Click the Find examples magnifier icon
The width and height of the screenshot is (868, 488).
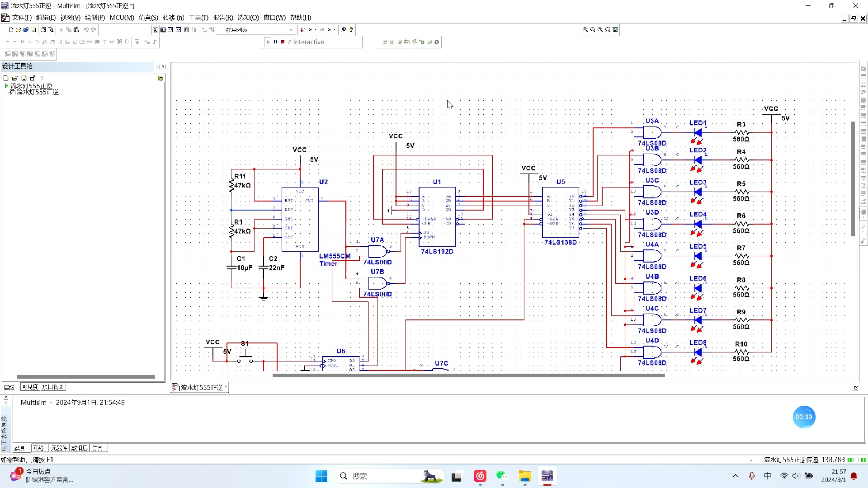[x=344, y=30]
